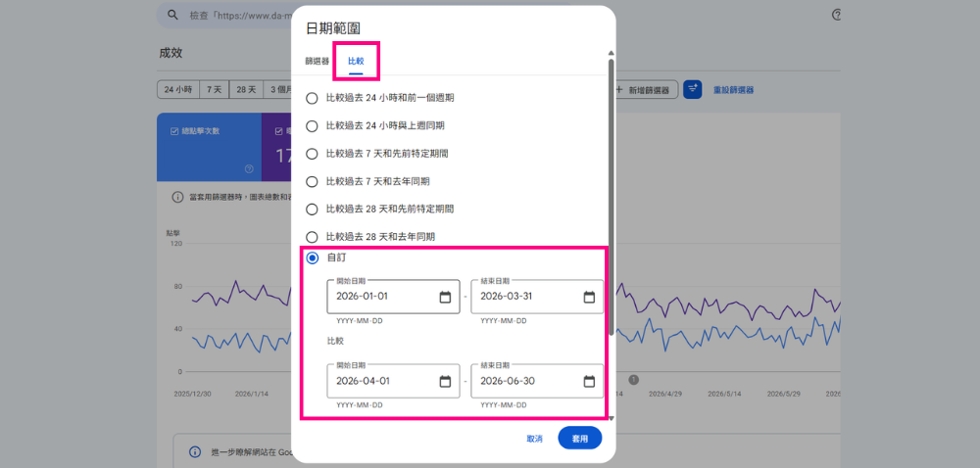Click the 2026-01-01 start date field
The image size is (980, 468).
tap(393, 297)
